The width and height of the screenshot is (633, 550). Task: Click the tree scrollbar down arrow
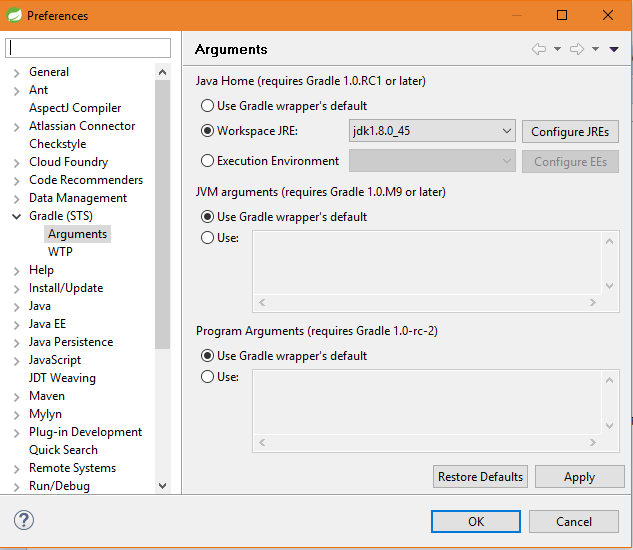(162, 486)
